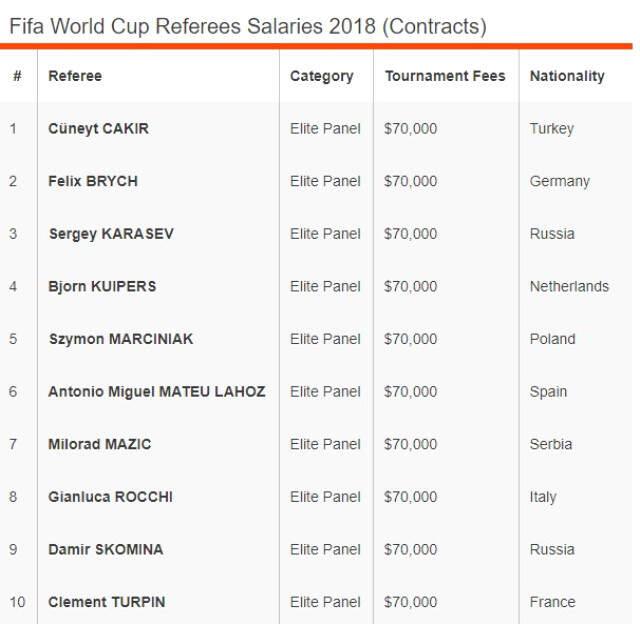Click the Netherlands nationality cell
640x624 pixels.
(x=569, y=286)
